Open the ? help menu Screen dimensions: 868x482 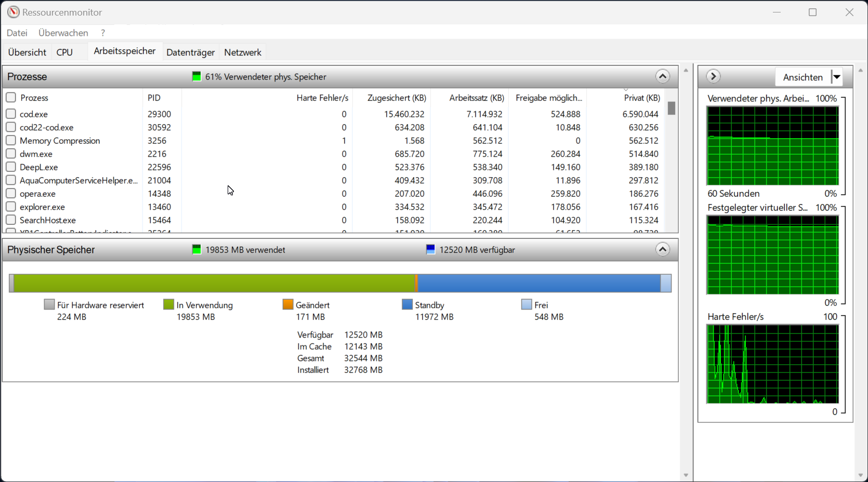click(x=103, y=33)
